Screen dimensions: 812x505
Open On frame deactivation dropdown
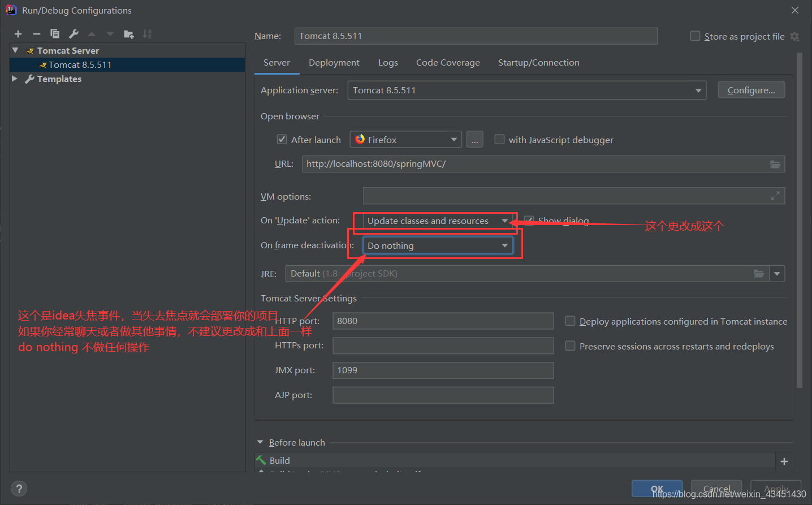tap(438, 245)
